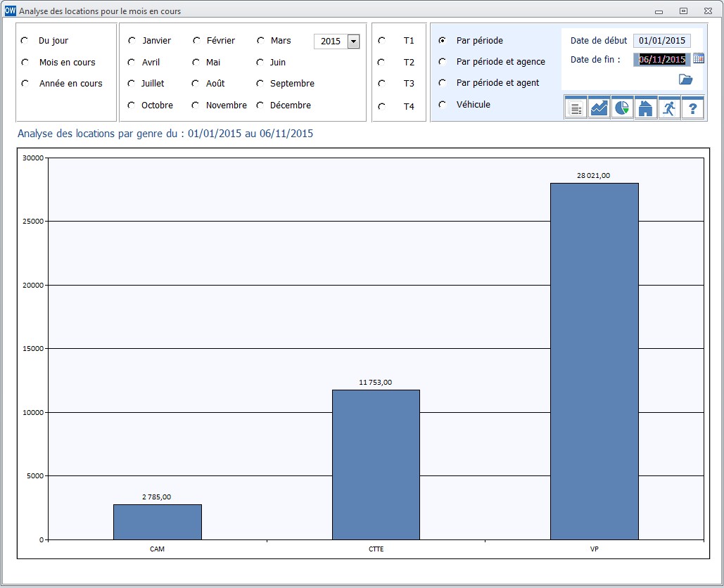
Task: Click the 28 021,00 value label
Action: point(593,175)
